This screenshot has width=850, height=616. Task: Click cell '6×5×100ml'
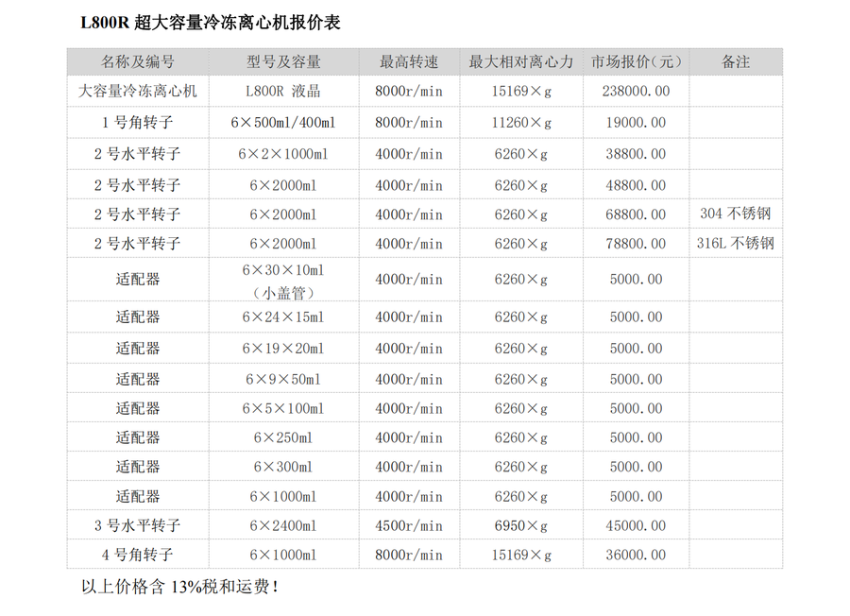tap(283, 408)
